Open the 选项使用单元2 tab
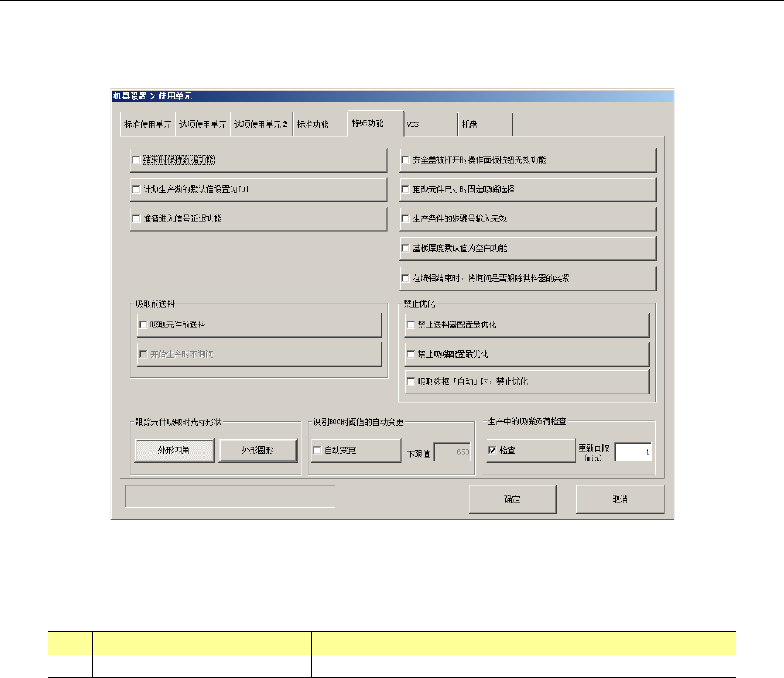The image size is (784, 678). point(261,124)
